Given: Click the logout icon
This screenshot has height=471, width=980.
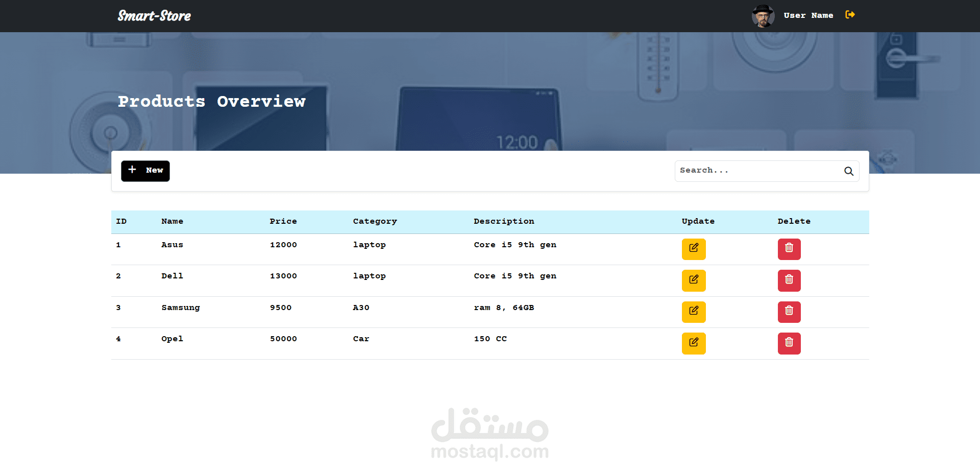Looking at the screenshot, I should point(850,15).
